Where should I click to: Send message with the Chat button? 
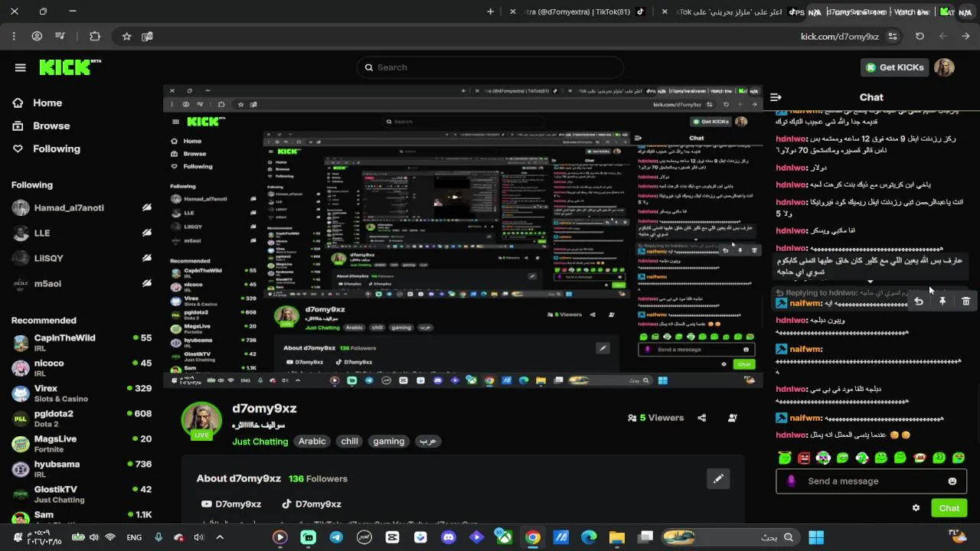click(949, 508)
